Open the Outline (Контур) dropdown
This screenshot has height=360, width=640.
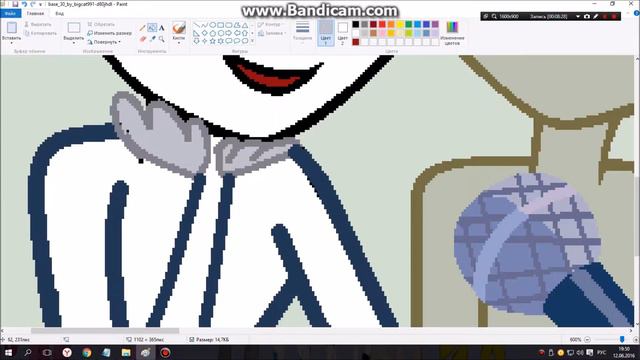pyautogui.click(x=271, y=25)
